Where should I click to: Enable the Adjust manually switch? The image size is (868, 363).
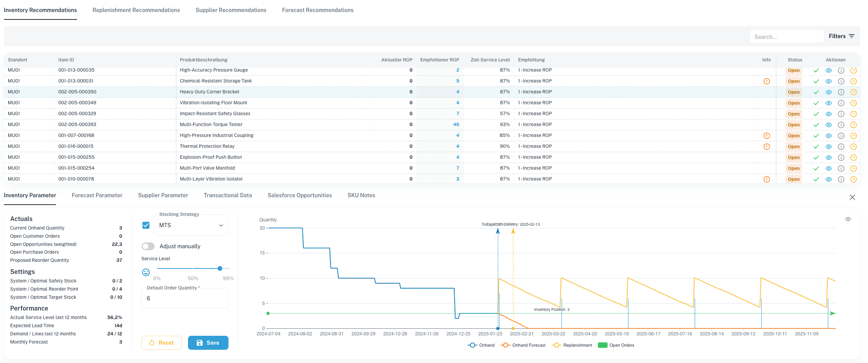[148, 246]
